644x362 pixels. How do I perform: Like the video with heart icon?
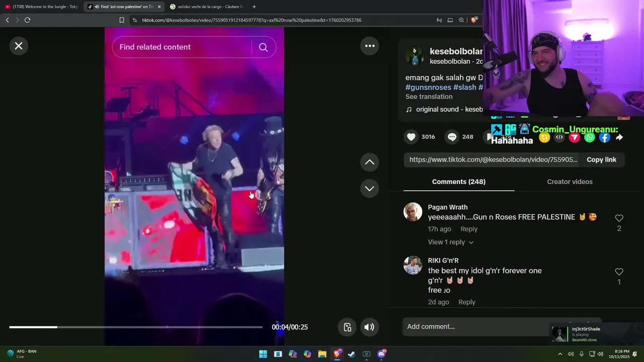click(412, 137)
